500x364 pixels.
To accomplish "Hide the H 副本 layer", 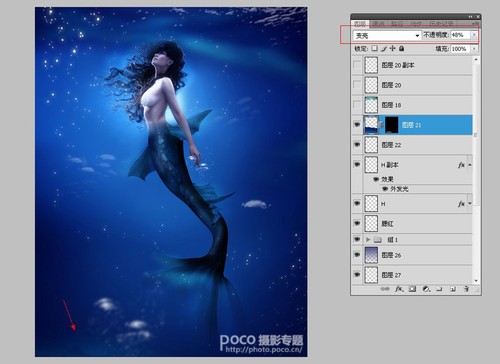I will pos(357,165).
